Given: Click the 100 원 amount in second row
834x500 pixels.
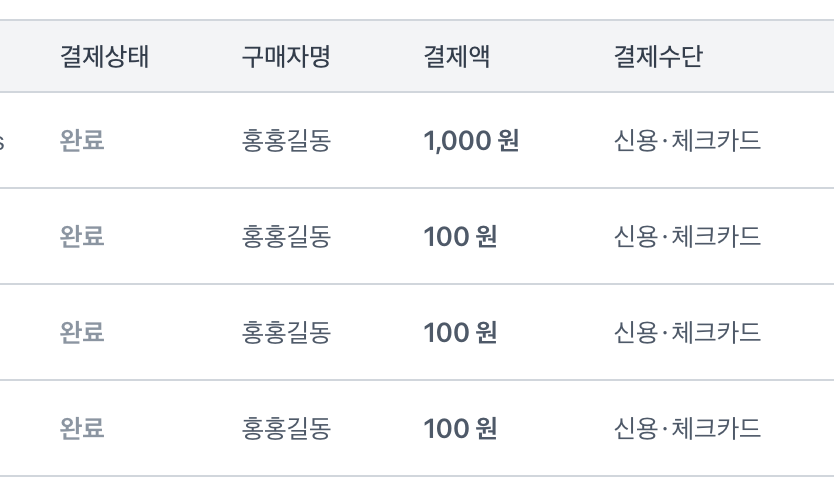Looking at the screenshot, I should (460, 237).
